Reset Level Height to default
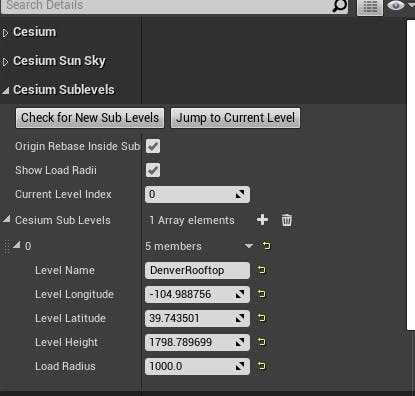 262,342
